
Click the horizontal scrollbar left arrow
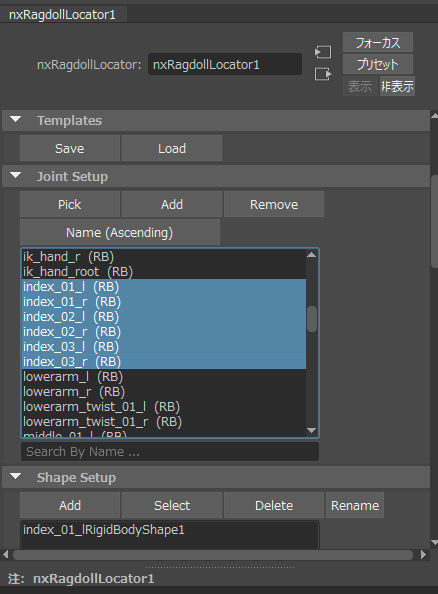click(x=5, y=555)
